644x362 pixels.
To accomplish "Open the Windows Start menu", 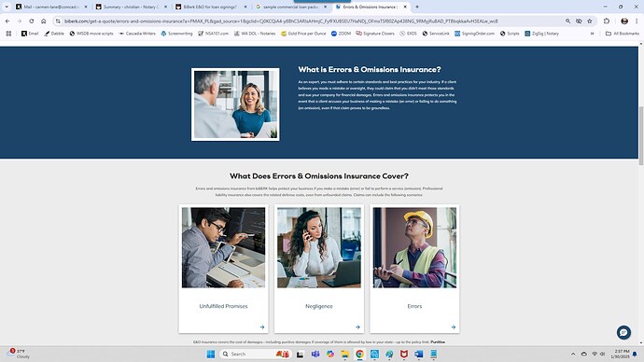I will tap(211, 354).
